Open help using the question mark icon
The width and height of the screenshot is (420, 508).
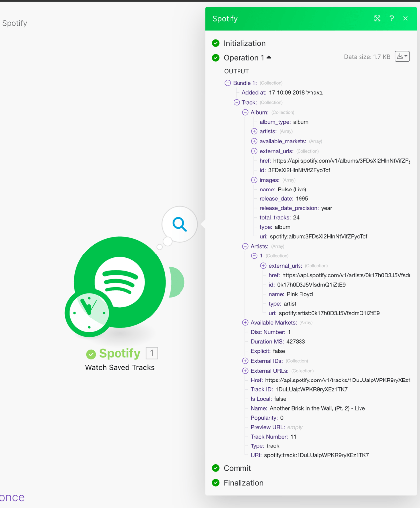tap(391, 18)
